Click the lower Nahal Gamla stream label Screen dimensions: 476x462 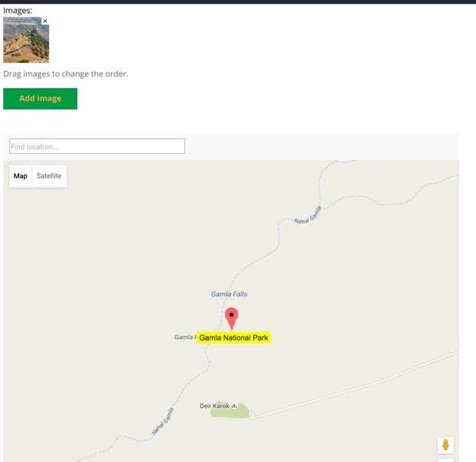tap(163, 421)
